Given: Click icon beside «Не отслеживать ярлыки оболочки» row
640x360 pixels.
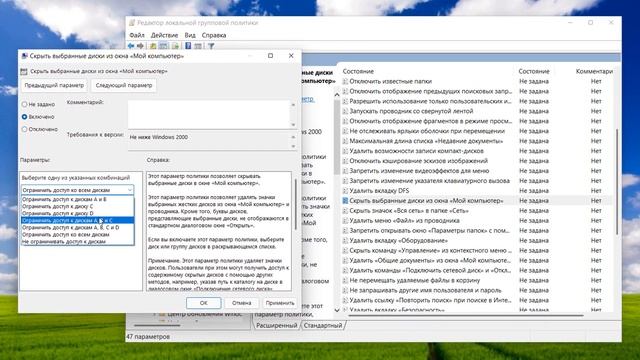Looking at the screenshot, I should point(345,131).
